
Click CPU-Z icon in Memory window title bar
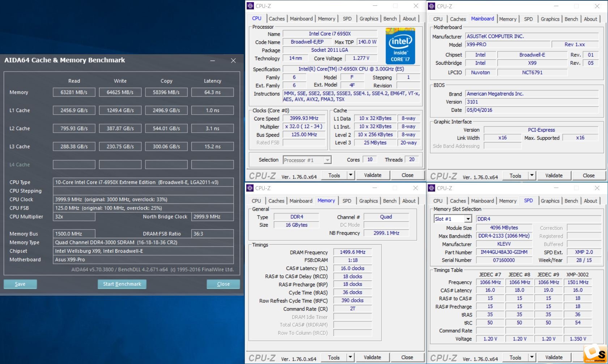[x=250, y=188]
